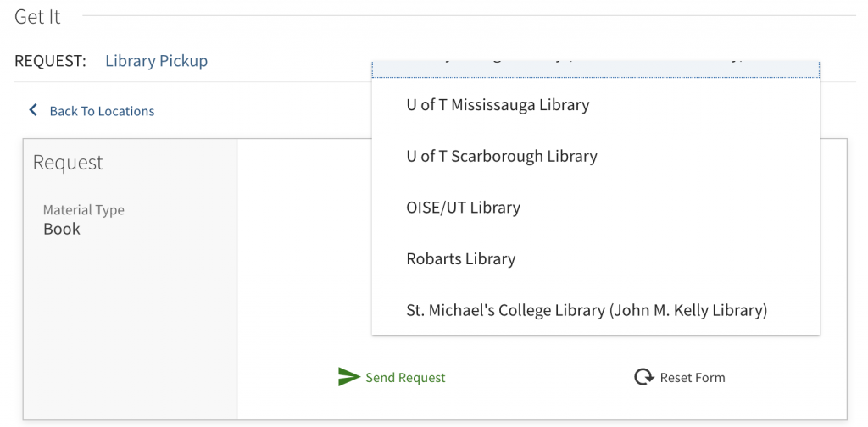Click the back chevron arrow icon
The width and height of the screenshot is (868, 427).
pyautogui.click(x=33, y=110)
